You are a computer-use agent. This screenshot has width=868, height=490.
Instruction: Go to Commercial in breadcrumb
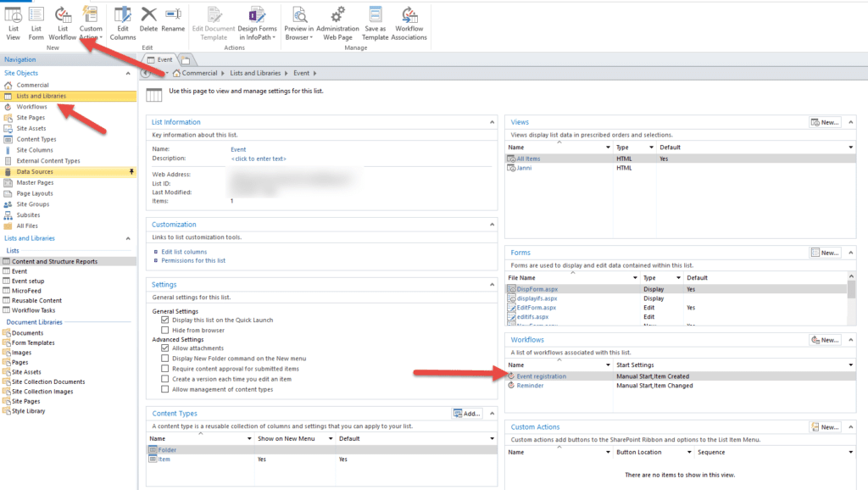click(x=199, y=73)
